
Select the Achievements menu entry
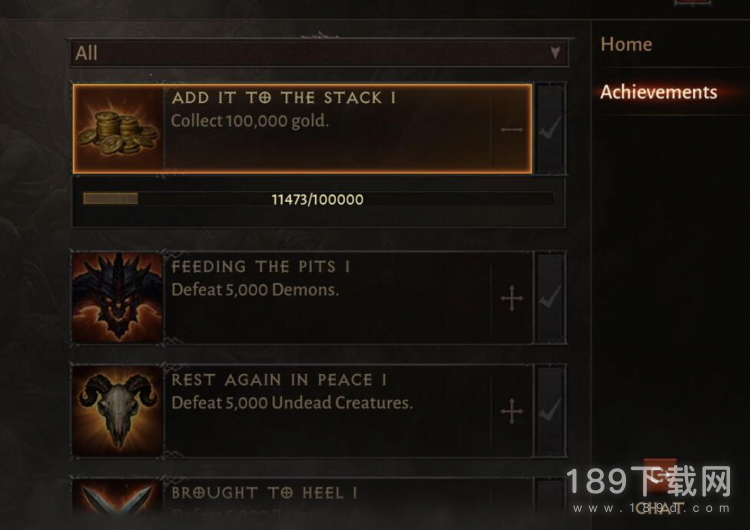[x=659, y=92]
